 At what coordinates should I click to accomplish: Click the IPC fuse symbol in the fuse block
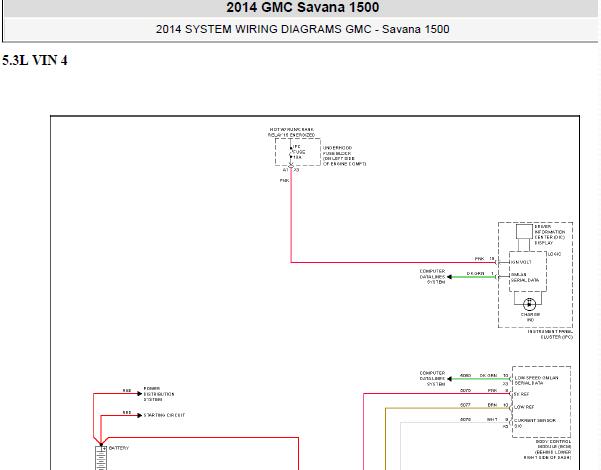click(x=291, y=152)
